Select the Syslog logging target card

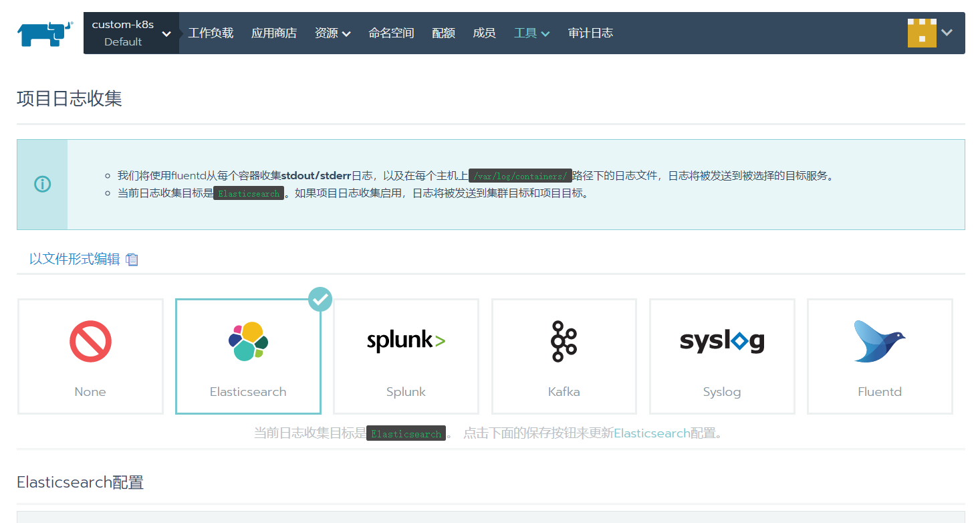click(722, 356)
